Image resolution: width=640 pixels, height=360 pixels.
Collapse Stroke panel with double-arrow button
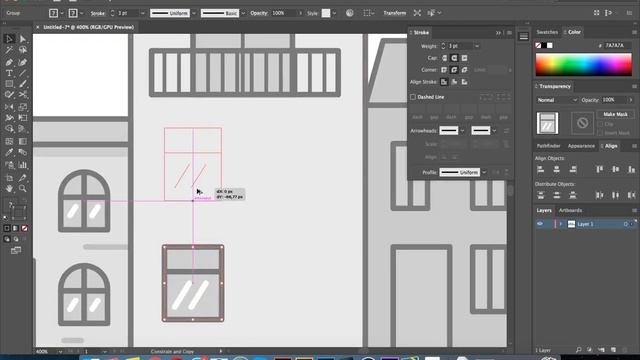498,33
